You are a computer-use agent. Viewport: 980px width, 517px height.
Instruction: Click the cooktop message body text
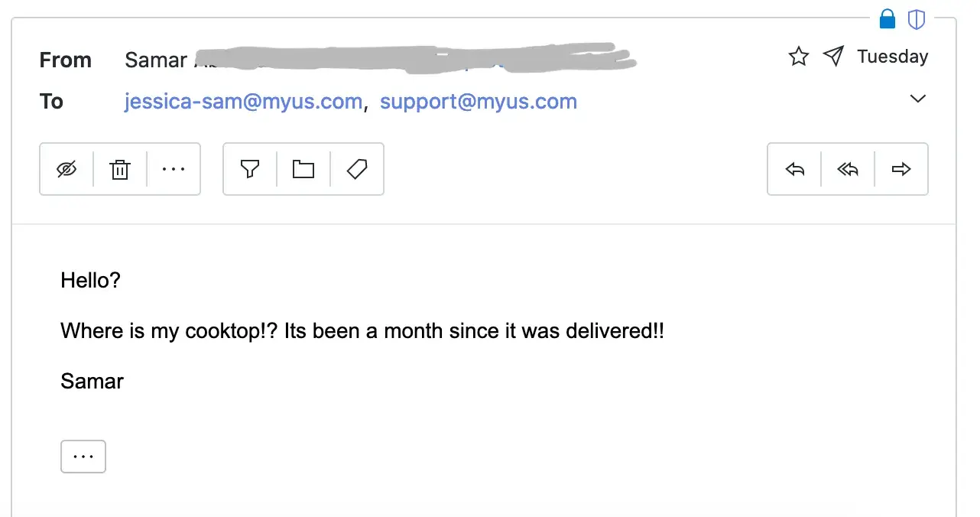362,331
